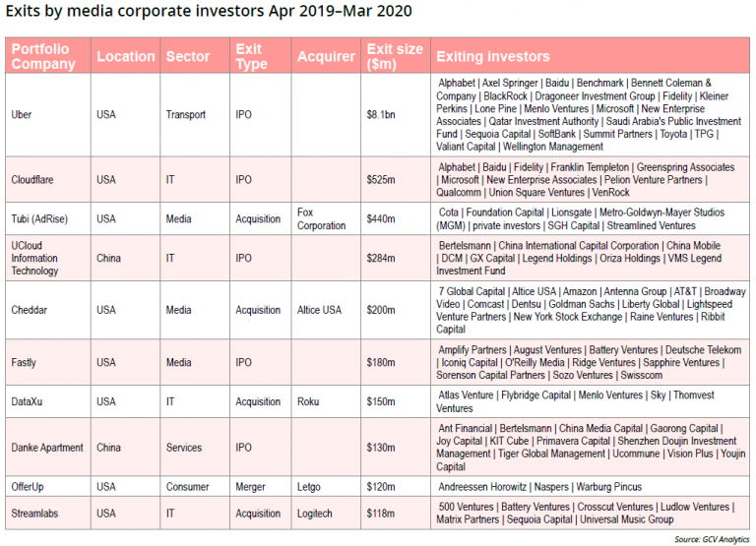Select the Acquirer column header

[x=325, y=57]
